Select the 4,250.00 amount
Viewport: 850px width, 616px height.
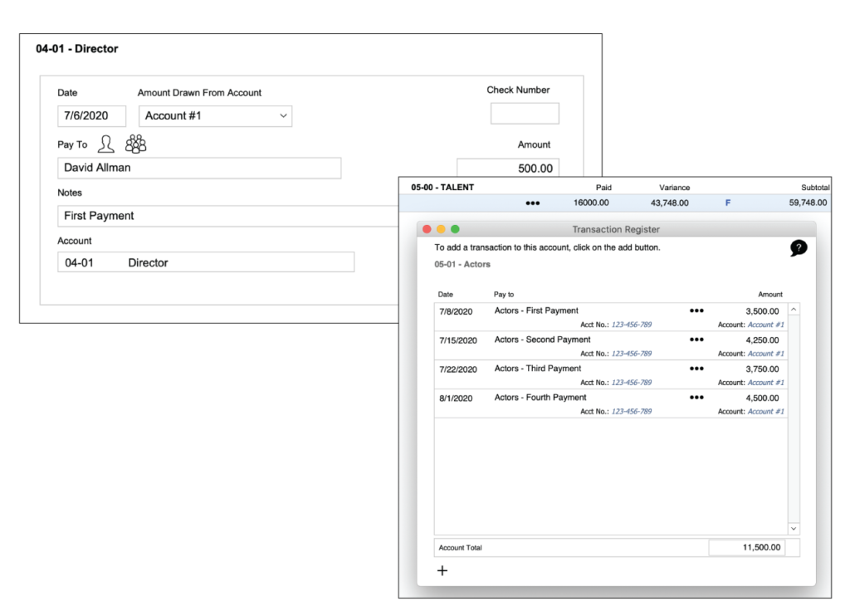(x=762, y=340)
